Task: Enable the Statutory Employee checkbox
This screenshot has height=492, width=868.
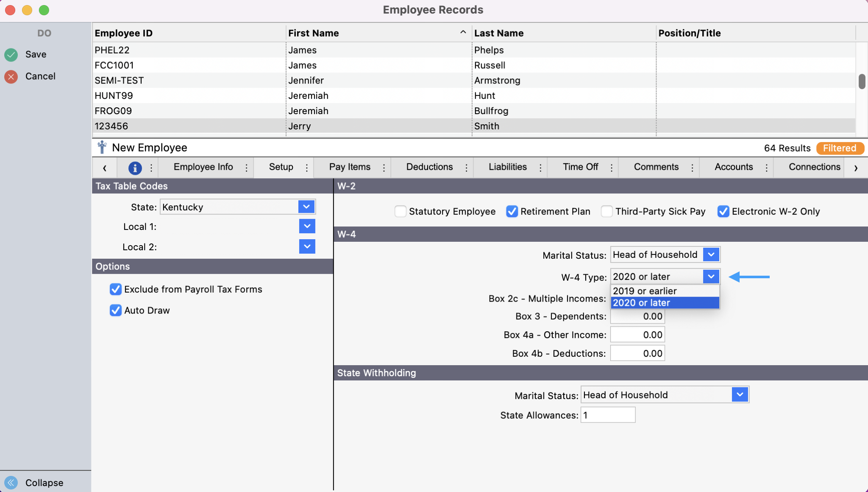Action: point(400,211)
